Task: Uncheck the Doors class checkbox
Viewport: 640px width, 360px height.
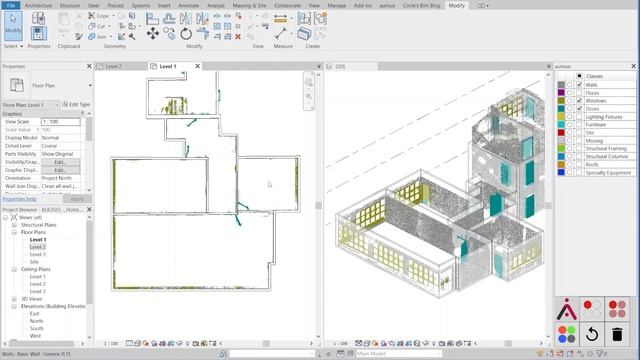Action: coord(579,109)
